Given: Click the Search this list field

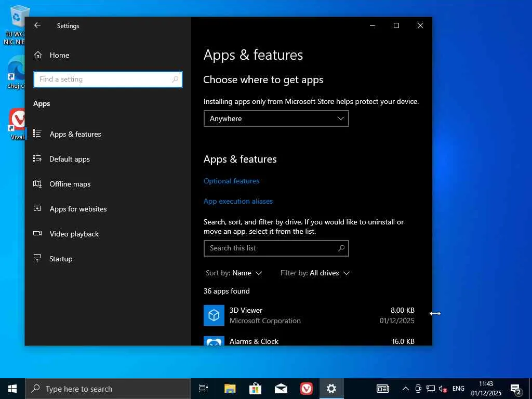Looking at the screenshot, I should [x=276, y=248].
